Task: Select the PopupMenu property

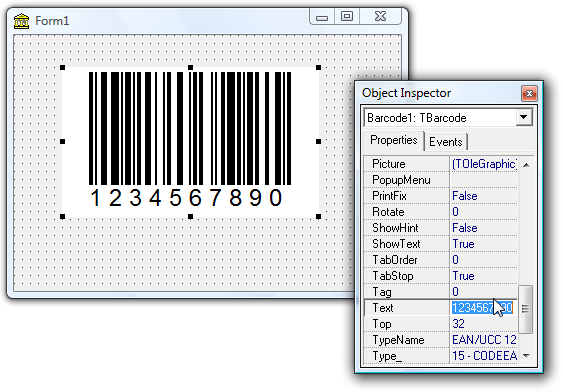Action: 406,180
